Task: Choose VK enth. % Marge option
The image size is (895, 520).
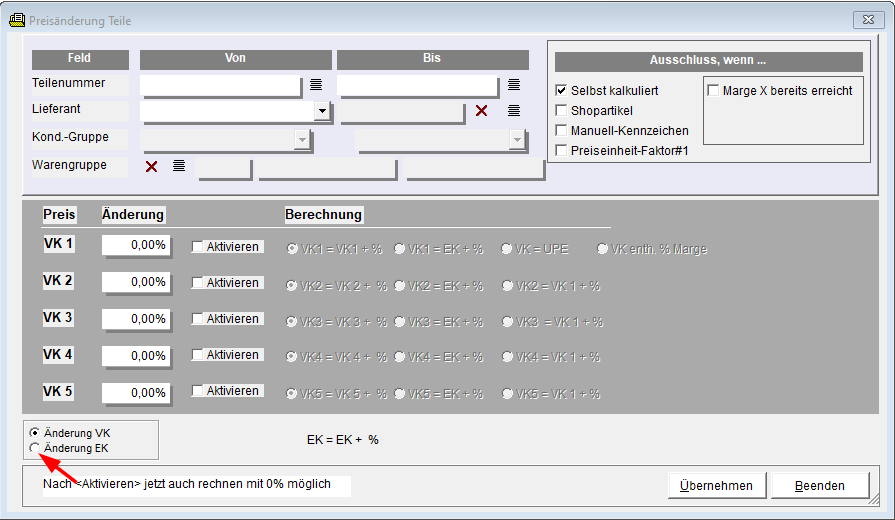Action: coord(602,248)
